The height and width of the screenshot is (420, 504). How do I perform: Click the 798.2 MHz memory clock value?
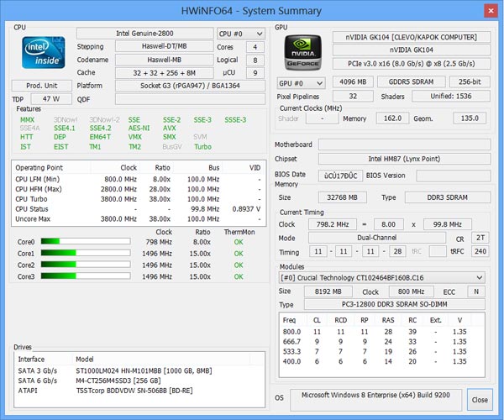tap(333, 224)
